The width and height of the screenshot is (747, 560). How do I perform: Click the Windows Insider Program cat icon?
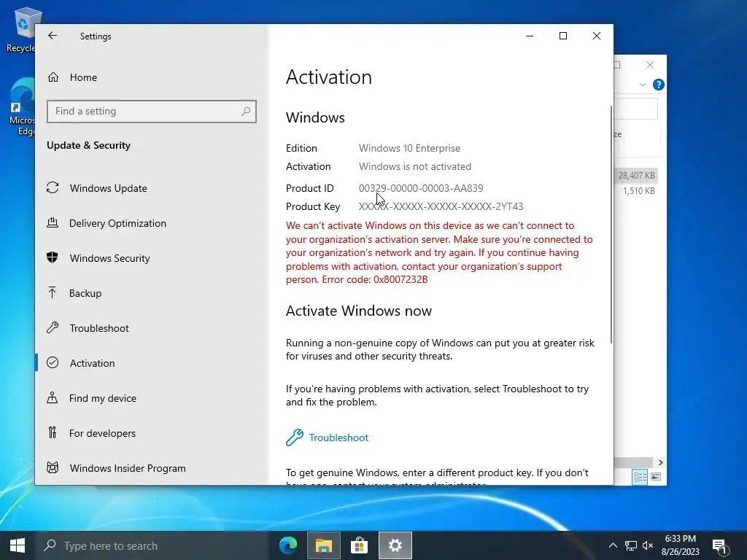click(x=53, y=467)
